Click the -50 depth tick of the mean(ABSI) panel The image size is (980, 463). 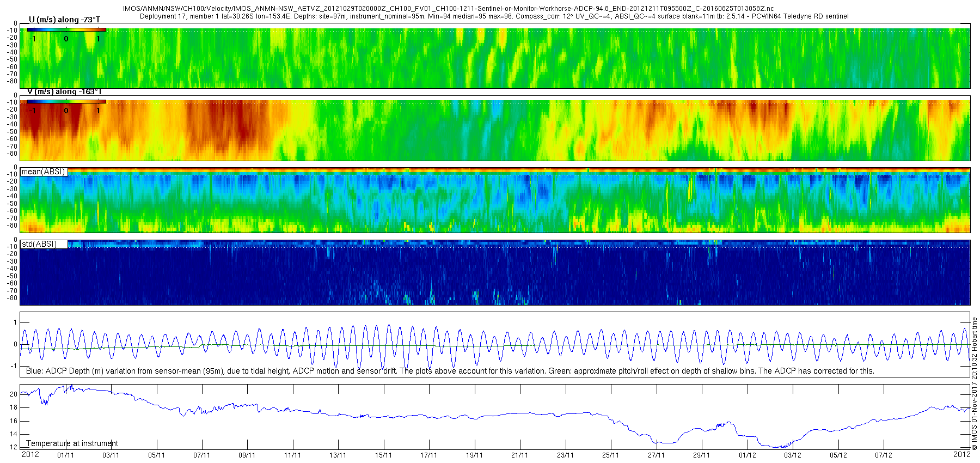[11, 204]
